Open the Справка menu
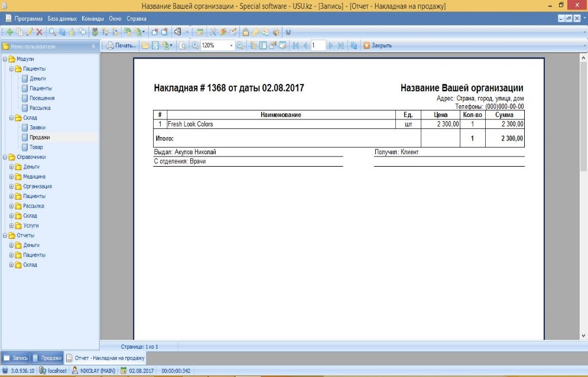The height and width of the screenshot is (377, 588). click(137, 18)
